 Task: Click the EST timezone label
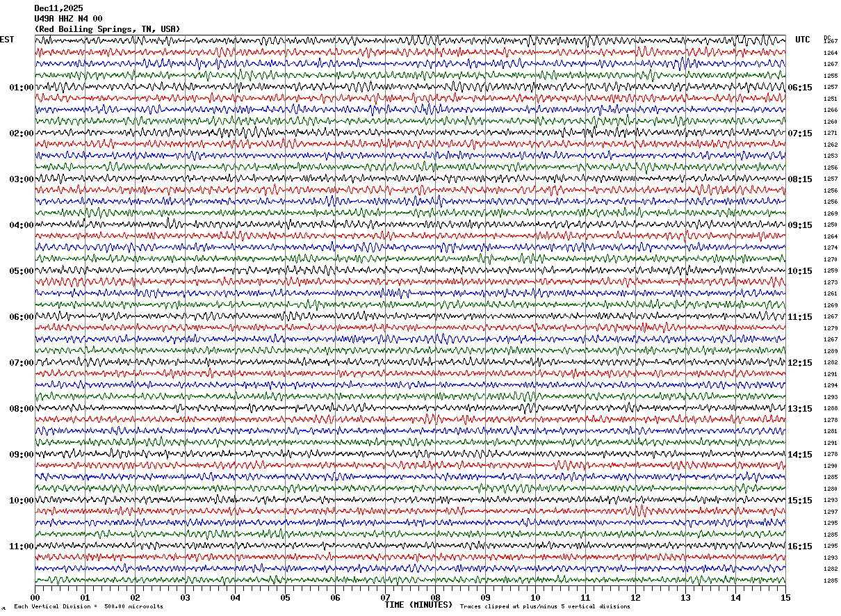[7, 40]
